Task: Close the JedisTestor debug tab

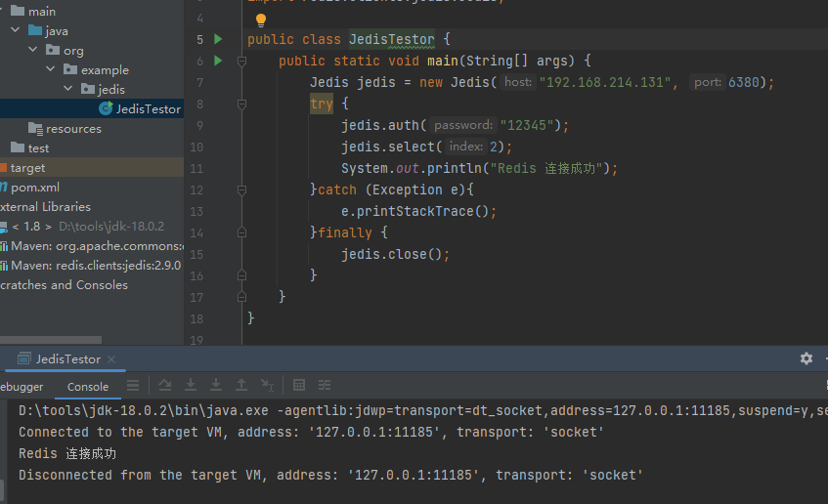Action: [x=111, y=359]
